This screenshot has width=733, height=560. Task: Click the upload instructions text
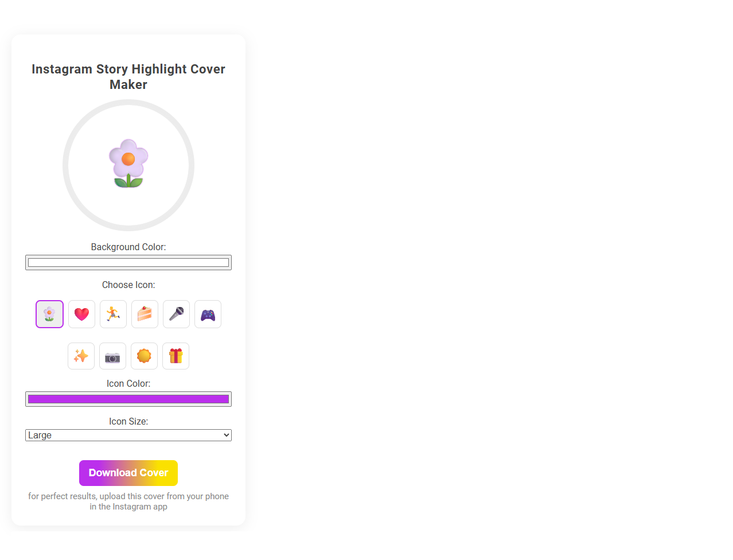coord(128,501)
